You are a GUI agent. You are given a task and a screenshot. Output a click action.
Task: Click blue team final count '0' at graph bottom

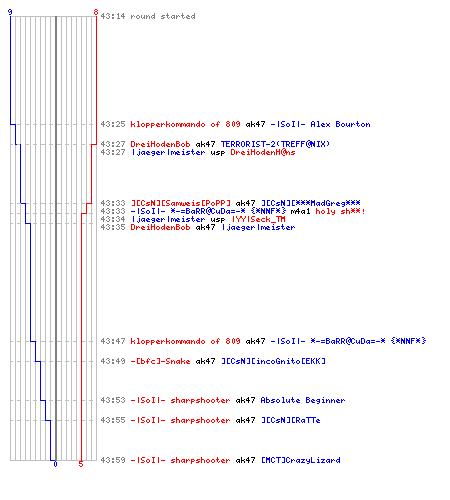pyautogui.click(x=55, y=464)
